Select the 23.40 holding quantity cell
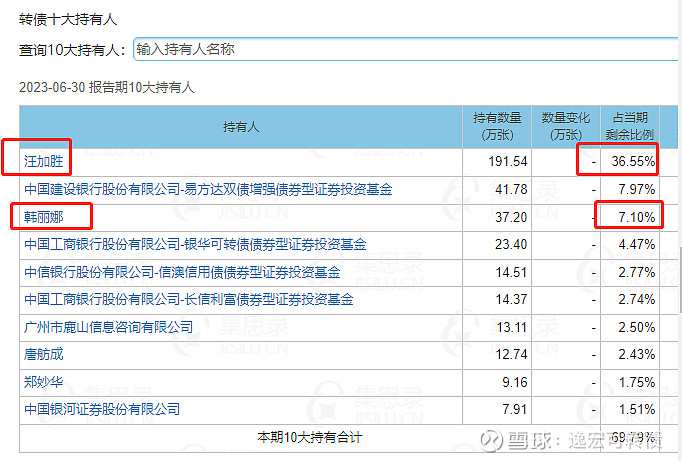682x461 pixels. 497,245
